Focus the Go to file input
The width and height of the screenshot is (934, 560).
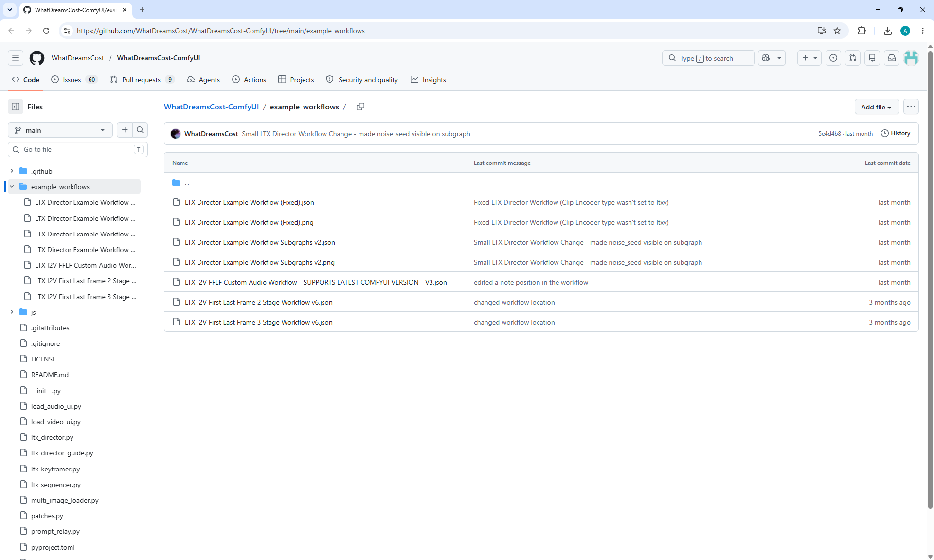tap(78, 149)
